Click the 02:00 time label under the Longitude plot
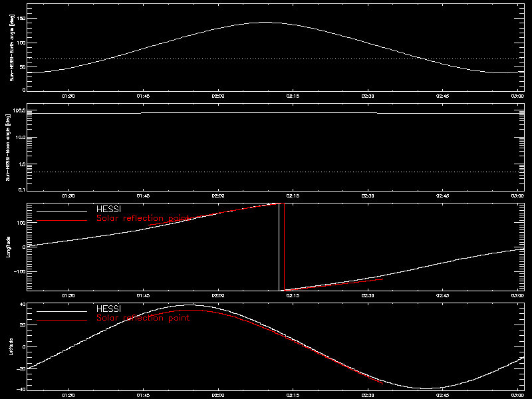The width and height of the screenshot is (532, 399). [218, 296]
